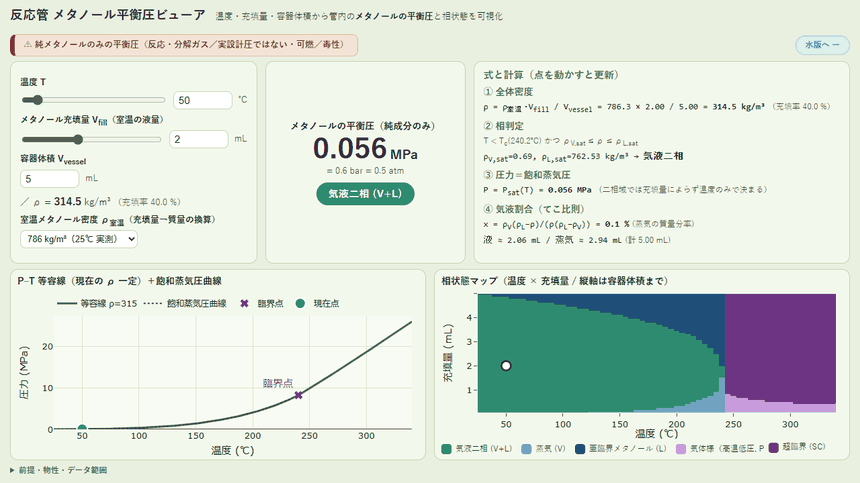860x483 pixels.
Task: Click the 臨界点 label on the P-T chart
Action: (278, 383)
